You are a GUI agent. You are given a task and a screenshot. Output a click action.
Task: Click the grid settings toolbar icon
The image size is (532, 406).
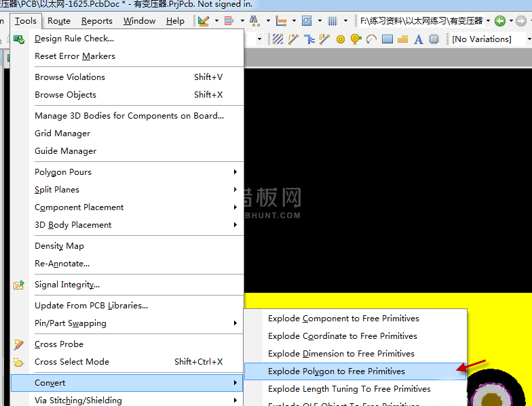click(x=332, y=21)
